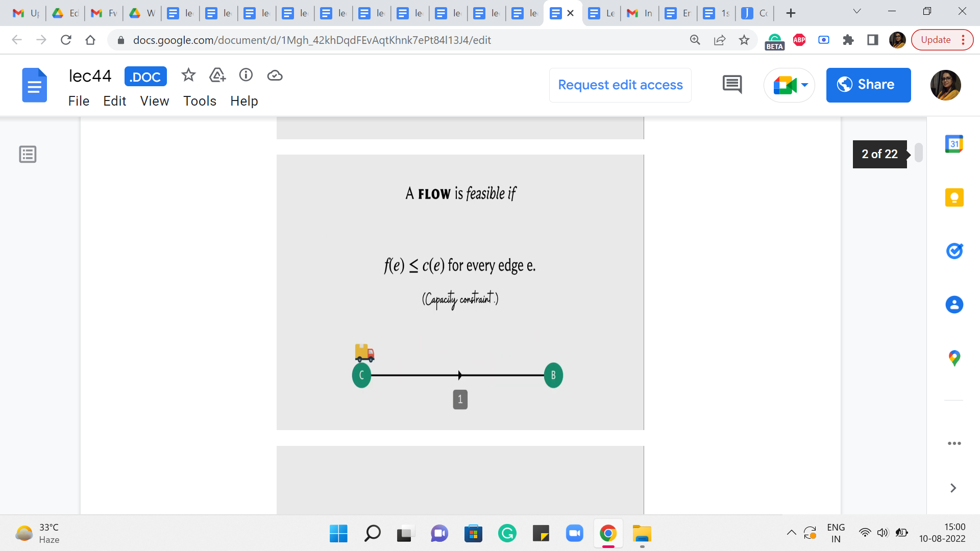
Task: Click the add to Drive shortcut icon
Action: coord(217,76)
